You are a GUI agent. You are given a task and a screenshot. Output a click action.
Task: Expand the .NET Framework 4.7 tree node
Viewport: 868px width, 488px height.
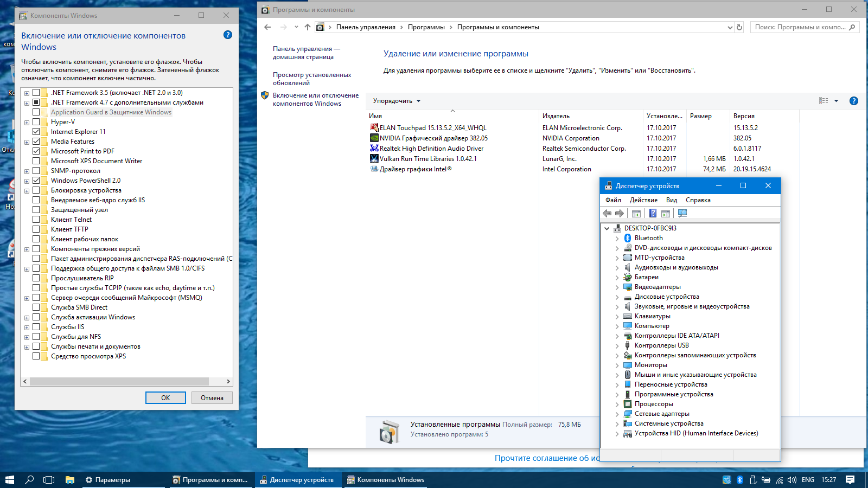(27, 103)
